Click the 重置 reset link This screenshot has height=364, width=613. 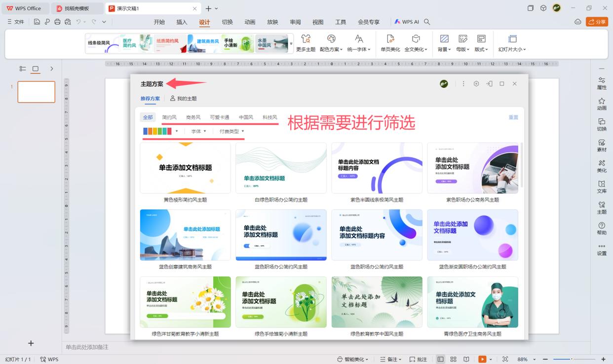513,117
